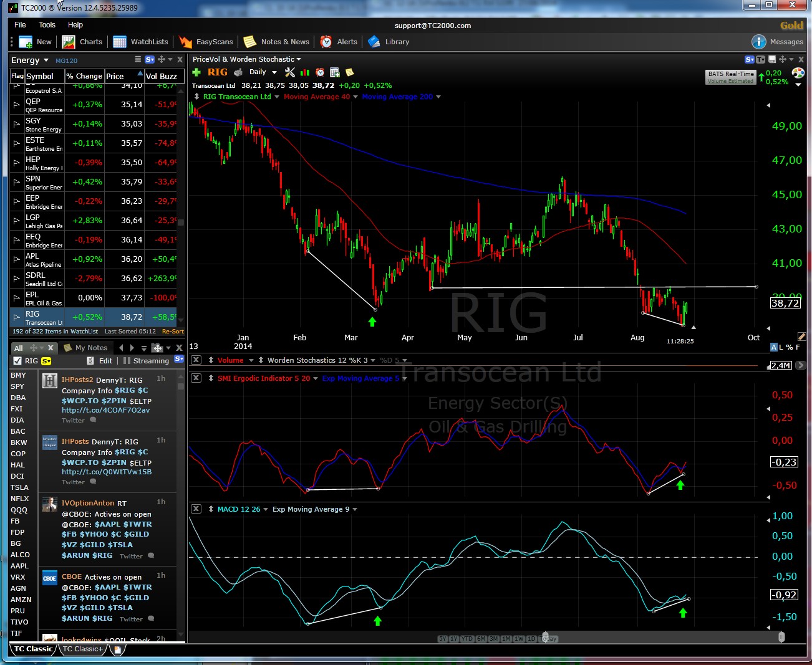Open the Charts toolbar button

coord(82,42)
